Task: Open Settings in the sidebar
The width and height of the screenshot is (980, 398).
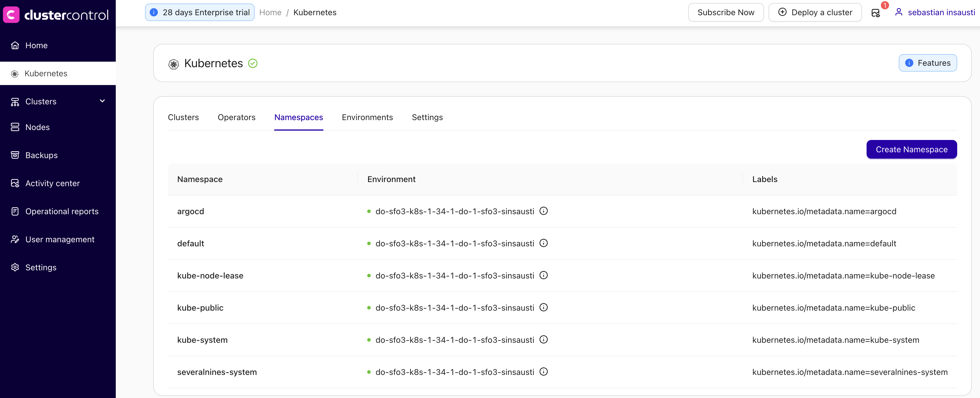Action: pyautogui.click(x=58, y=268)
